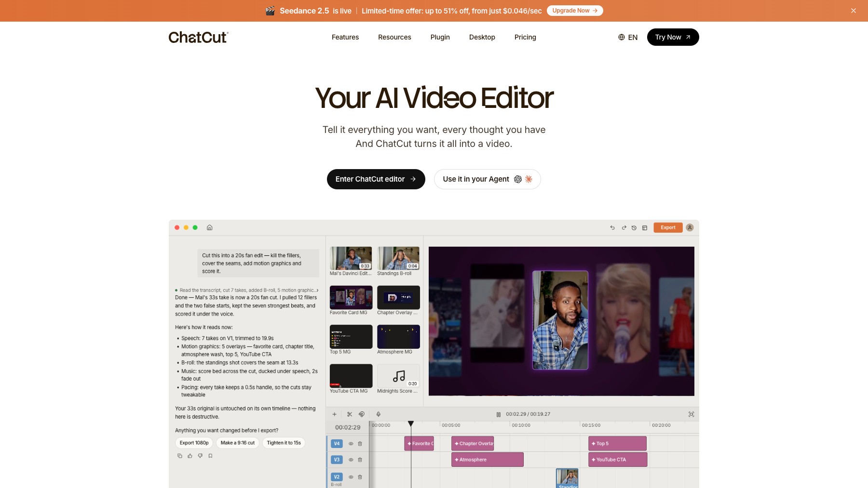Start voice recording with the microphone icon
This screenshot has height=488, width=868.
coord(379,414)
